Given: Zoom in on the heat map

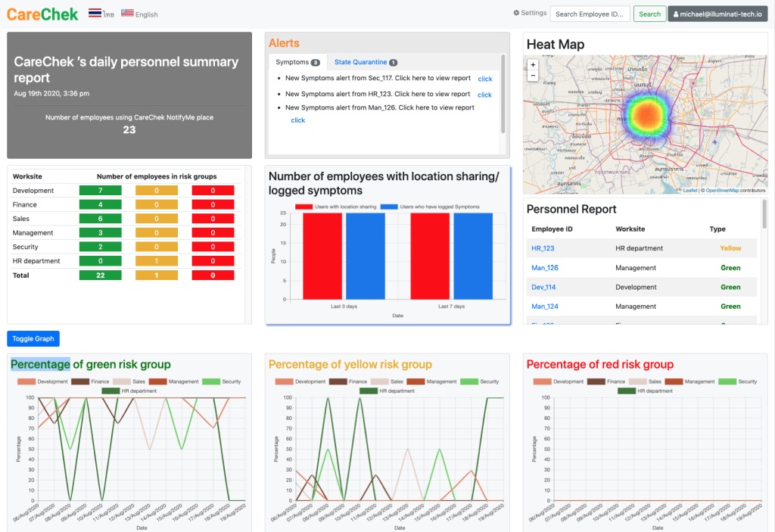Looking at the screenshot, I should 533,65.
